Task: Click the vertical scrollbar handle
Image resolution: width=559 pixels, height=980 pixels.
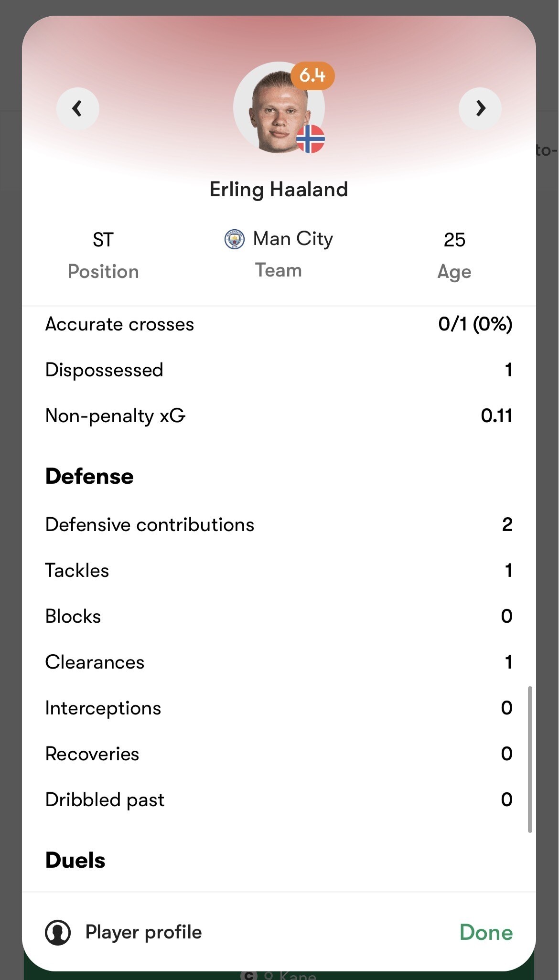Action: [530, 759]
